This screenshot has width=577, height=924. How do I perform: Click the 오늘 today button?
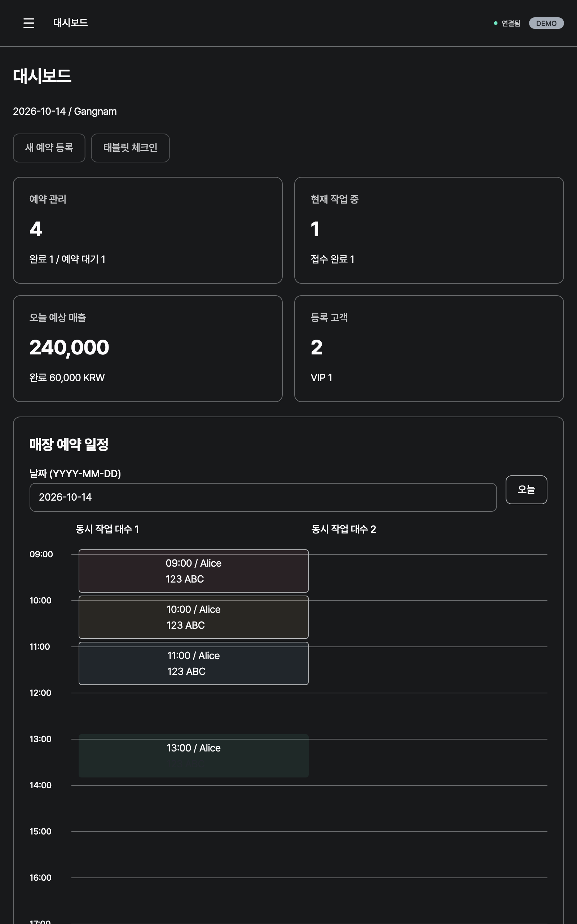pos(526,489)
